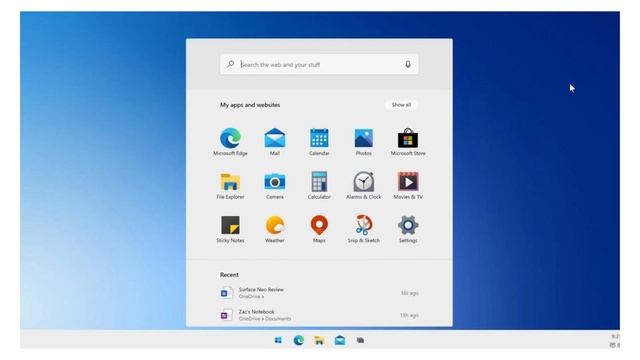
Task: Open the Settings app
Action: click(x=408, y=229)
